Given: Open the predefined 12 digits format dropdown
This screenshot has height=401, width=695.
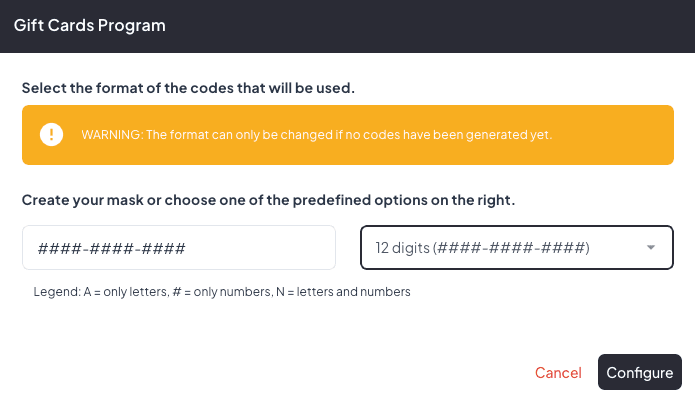Looking at the screenshot, I should coord(516,248).
